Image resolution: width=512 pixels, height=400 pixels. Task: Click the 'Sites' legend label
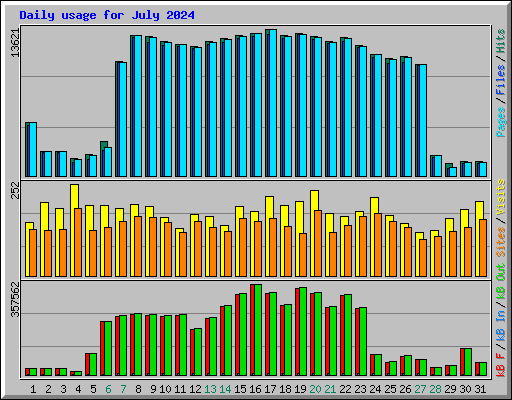point(501,242)
